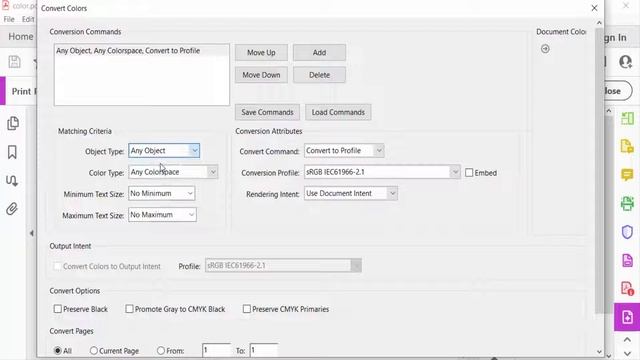Open the Minimum Text Size dropdown
The width and height of the screenshot is (640, 360).
point(162,193)
